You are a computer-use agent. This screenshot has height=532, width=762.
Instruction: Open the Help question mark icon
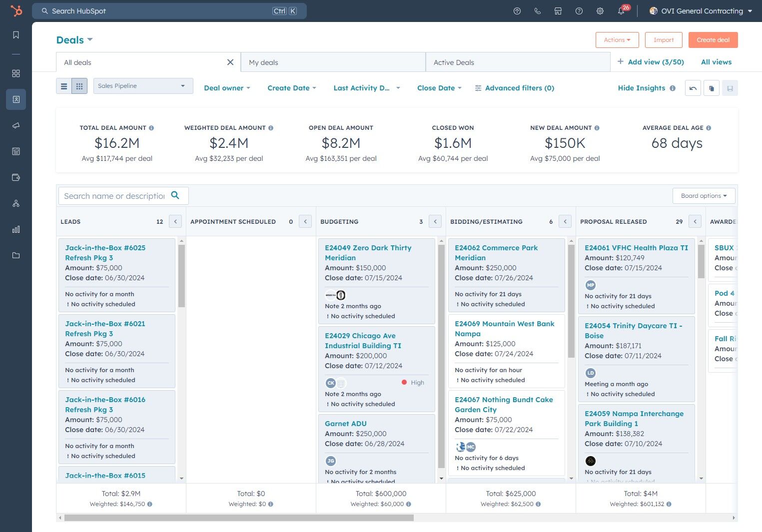[579, 11]
